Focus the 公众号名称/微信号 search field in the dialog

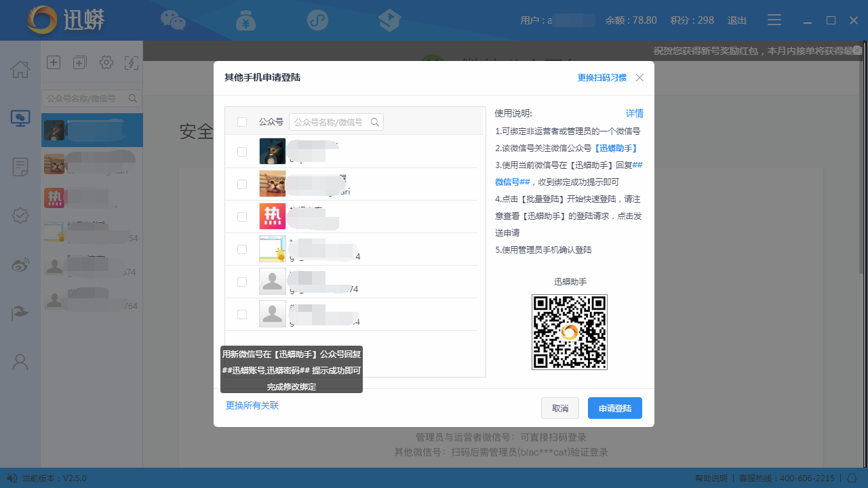click(336, 122)
